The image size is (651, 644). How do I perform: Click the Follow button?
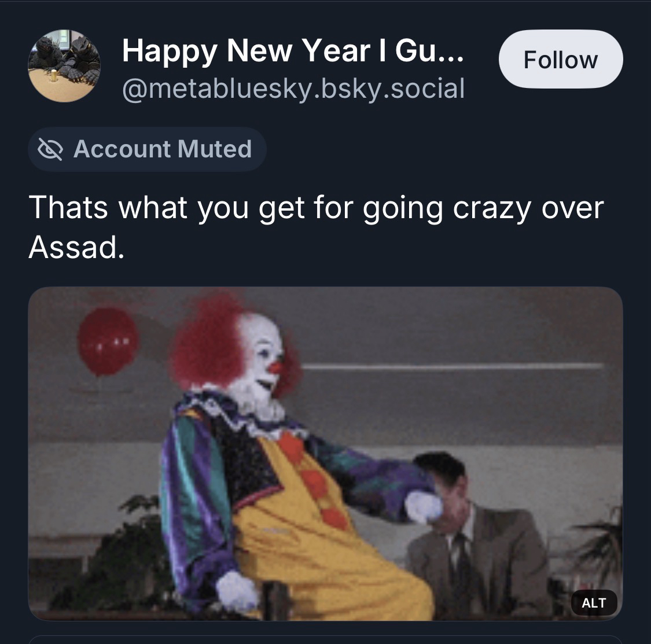coord(560,60)
